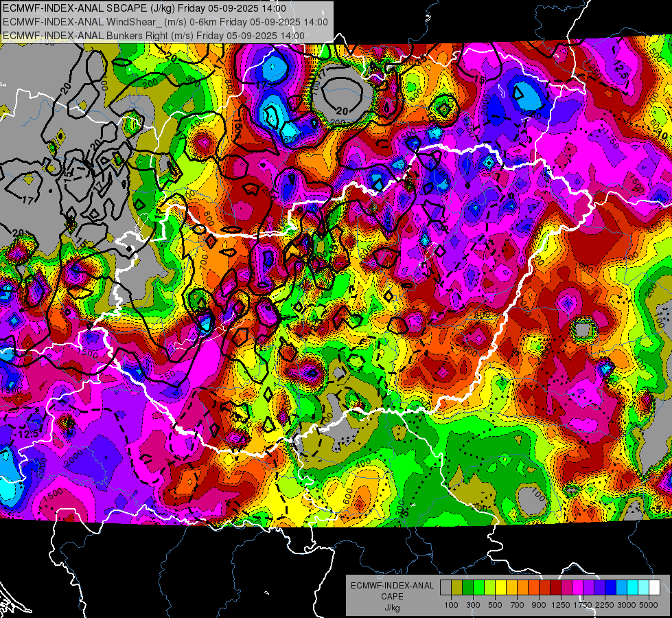Click the legend tick value 1250
The height and width of the screenshot is (618, 672).
(x=561, y=605)
